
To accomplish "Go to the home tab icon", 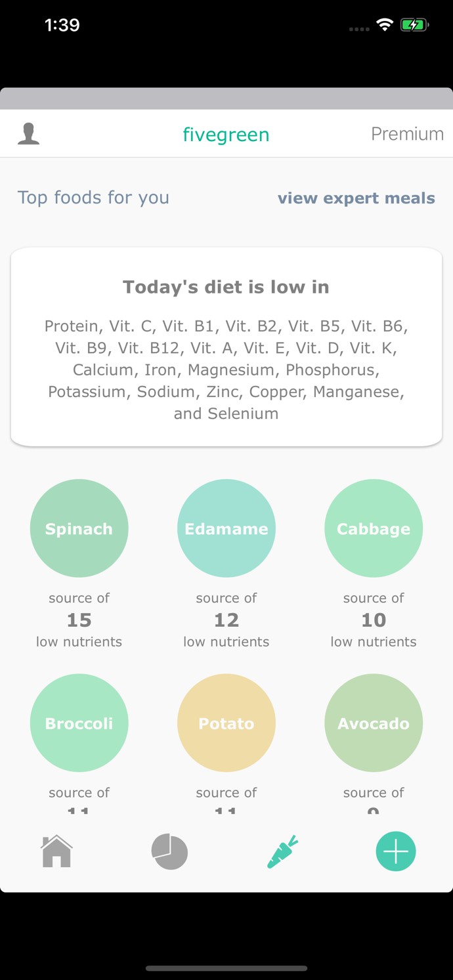I will click(x=56, y=851).
